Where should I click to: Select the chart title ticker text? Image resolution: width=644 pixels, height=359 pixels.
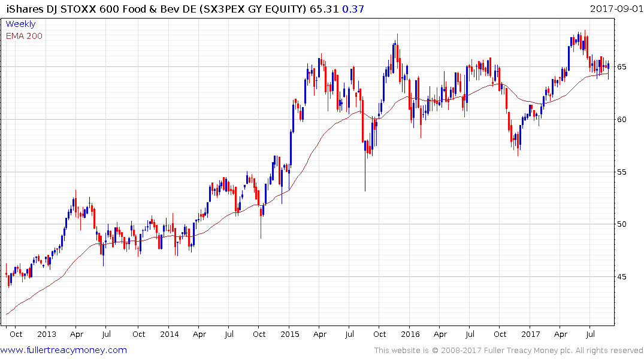(156, 9)
